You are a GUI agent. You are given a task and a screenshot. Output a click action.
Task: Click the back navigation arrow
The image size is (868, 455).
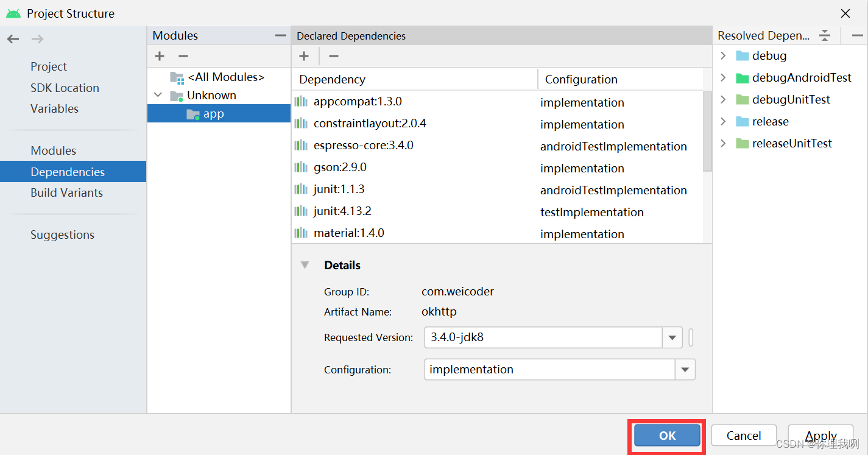12,38
